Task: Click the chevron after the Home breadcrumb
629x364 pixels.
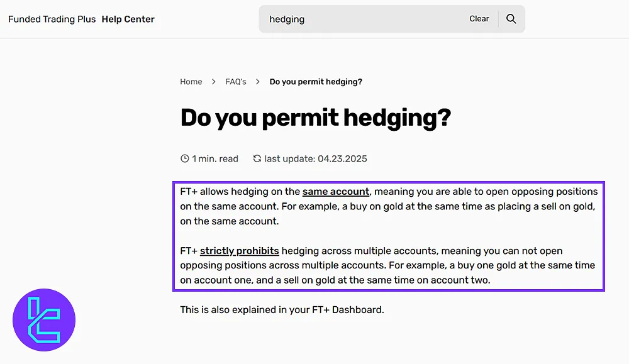Action: coord(213,81)
